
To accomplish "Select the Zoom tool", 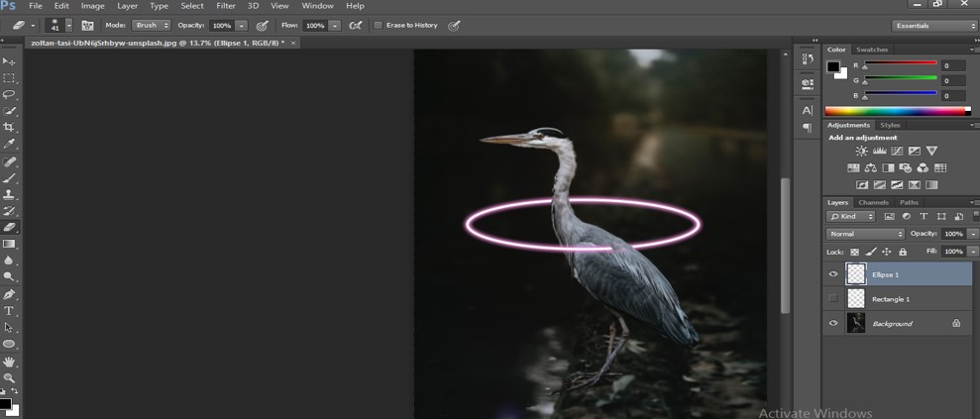I will (x=9, y=377).
